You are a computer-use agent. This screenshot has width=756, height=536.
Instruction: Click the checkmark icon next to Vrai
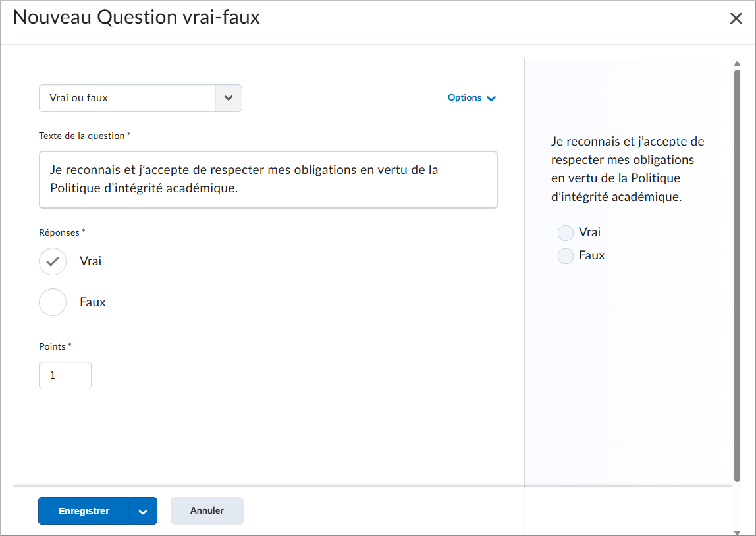[x=53, y=261]
